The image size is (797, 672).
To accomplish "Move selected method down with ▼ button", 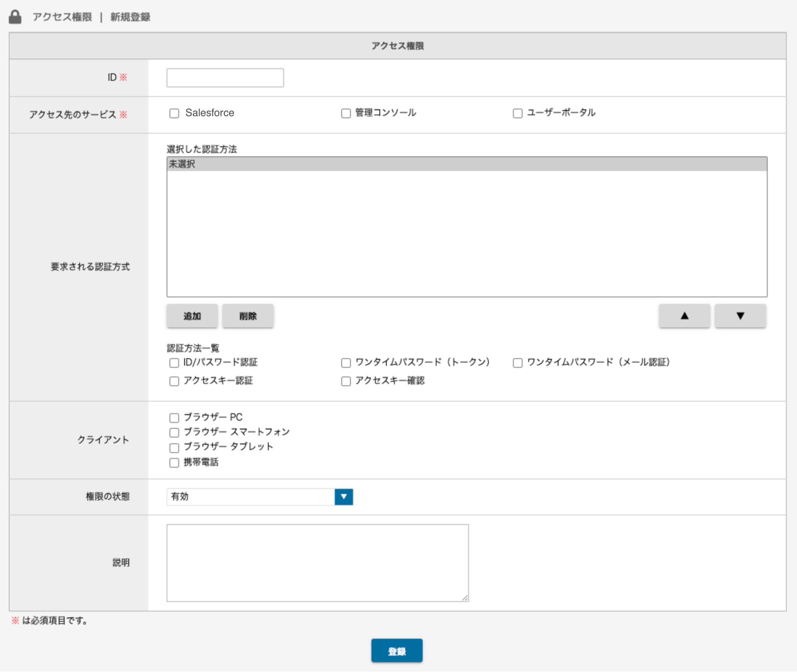I will pos(740,316).
